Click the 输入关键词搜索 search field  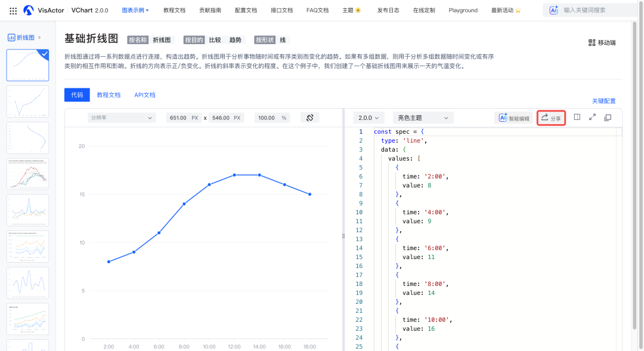coord(599,10)
